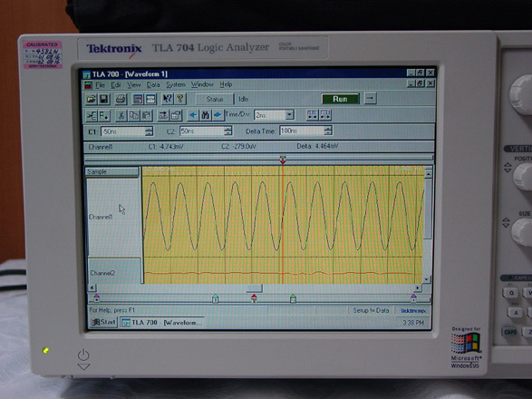Click the red trigger marker on the overview bar
Image resolution: width=532 pixels, height=399 pixels.
[254, 298]
